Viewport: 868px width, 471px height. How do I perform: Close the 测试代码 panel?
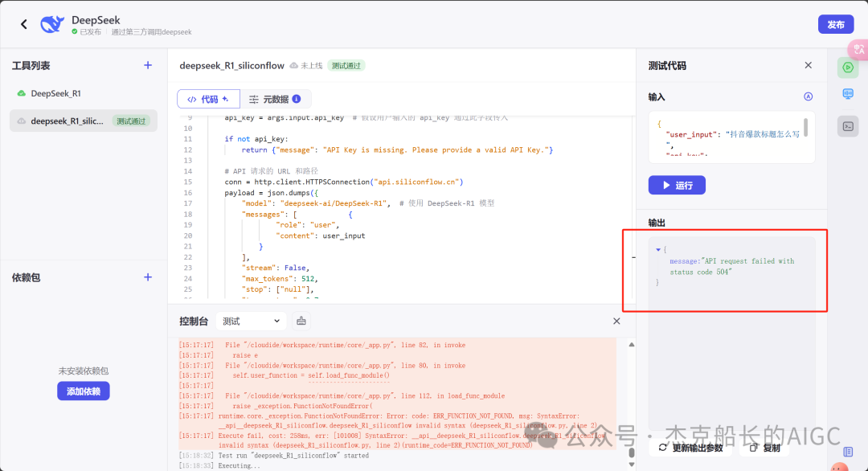(x=809, y=65)
